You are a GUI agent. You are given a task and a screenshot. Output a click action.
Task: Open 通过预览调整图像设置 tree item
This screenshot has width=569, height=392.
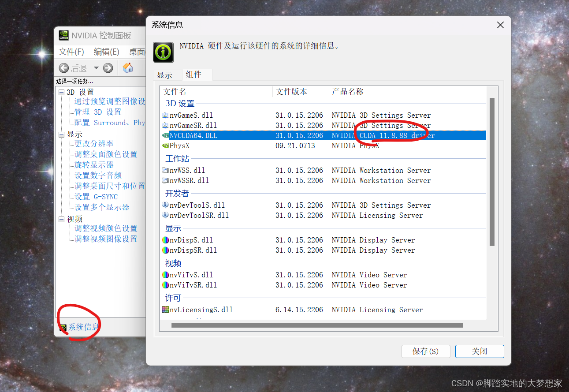point(110,101)
